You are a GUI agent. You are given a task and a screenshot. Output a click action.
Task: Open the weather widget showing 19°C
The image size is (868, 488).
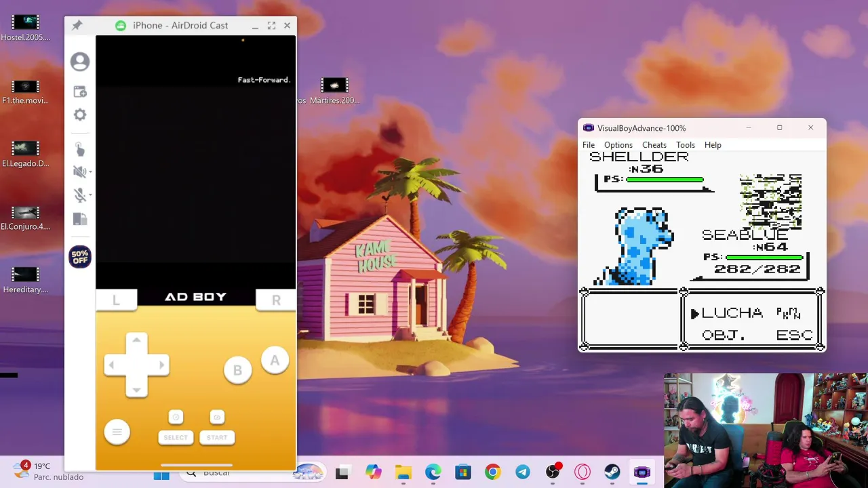pos(49,471)
